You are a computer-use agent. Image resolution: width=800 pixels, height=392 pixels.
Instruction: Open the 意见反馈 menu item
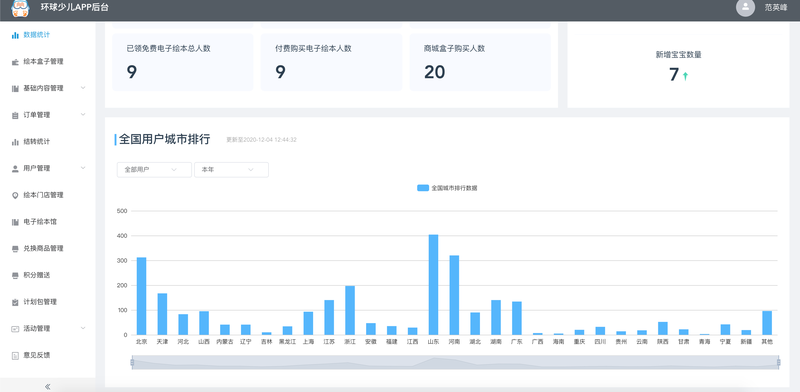[x=47, y=355]
